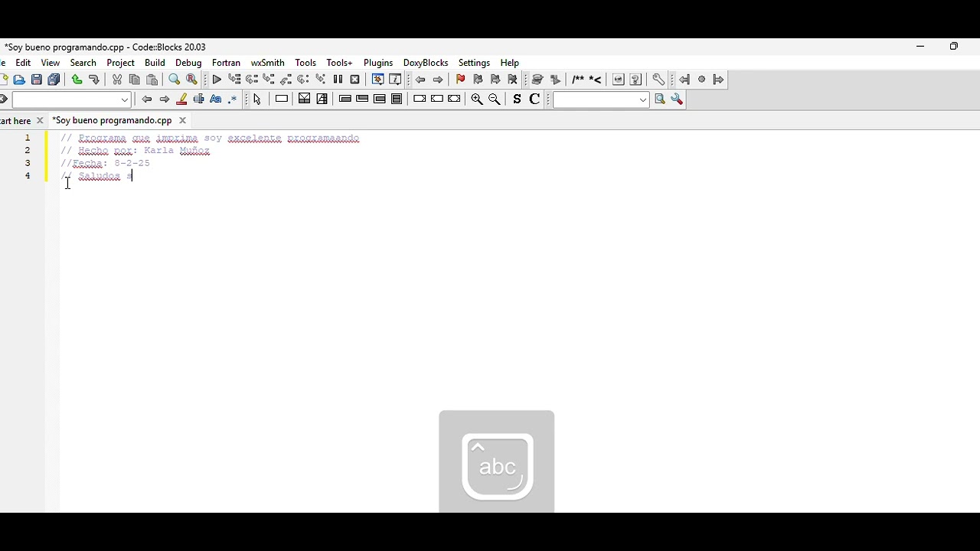Zoom out with the minus magnifier
Image resolution: width=980 pixels, height=551 pixels.
[x=495, y=99]
